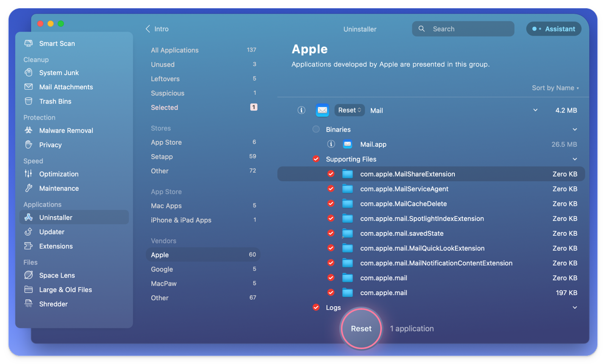Open the Shredder tool icon
Viewport: 606px width, 364px height.
coord(28,303)
